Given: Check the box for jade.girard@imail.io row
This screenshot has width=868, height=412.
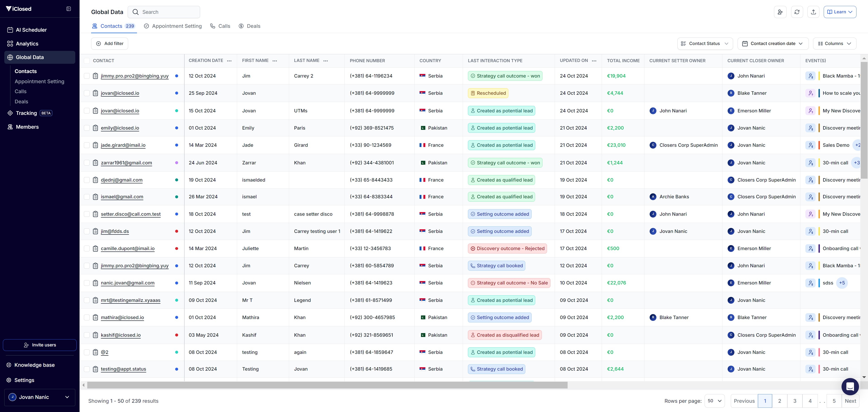Looking at the screenshot, I should pyautogui.click(x=87, y=145).
